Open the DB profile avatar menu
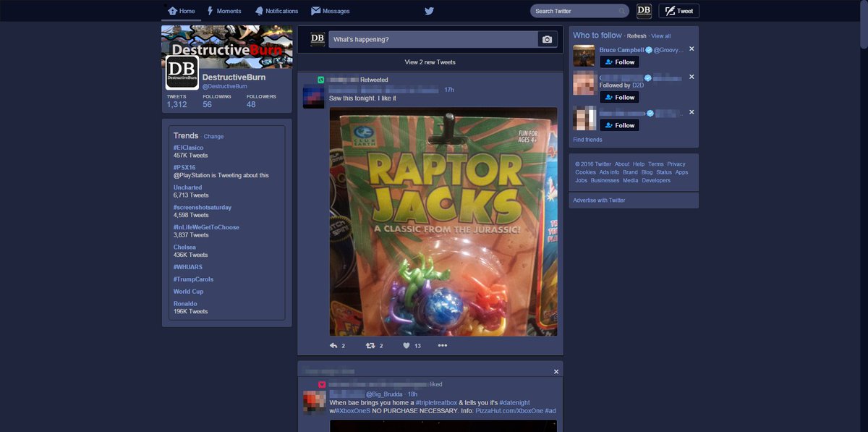Viewport: 868px width, 432px height. tap(644, 11)
